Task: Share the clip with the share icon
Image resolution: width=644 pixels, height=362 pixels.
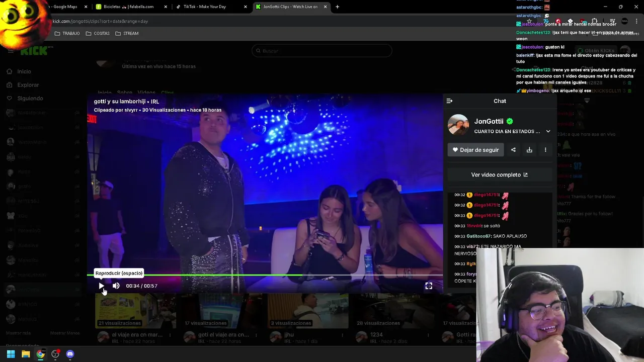Action: (513, 150)
